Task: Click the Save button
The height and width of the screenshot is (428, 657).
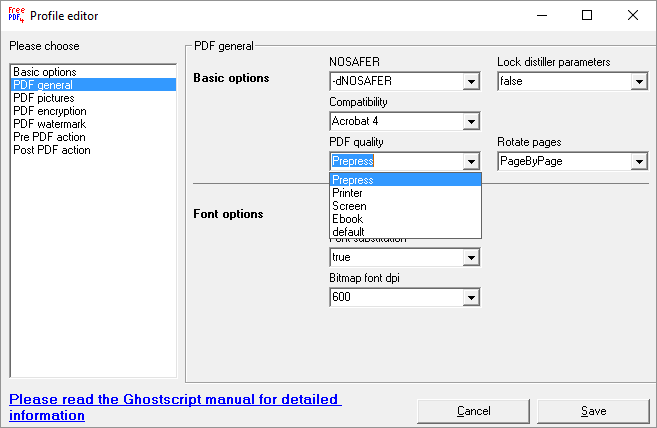Action: pos(593,411)
